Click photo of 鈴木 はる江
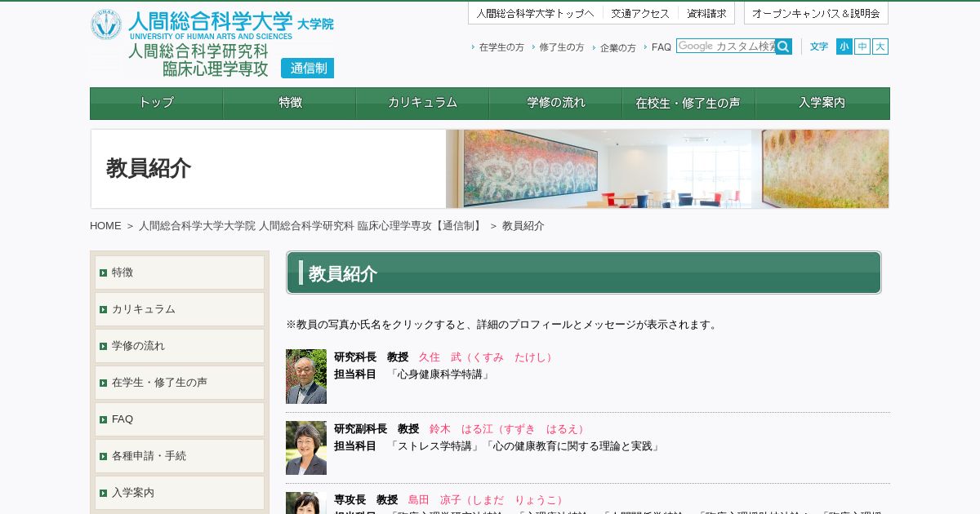Viewport: 980px width, 514px height. (306, 448)
